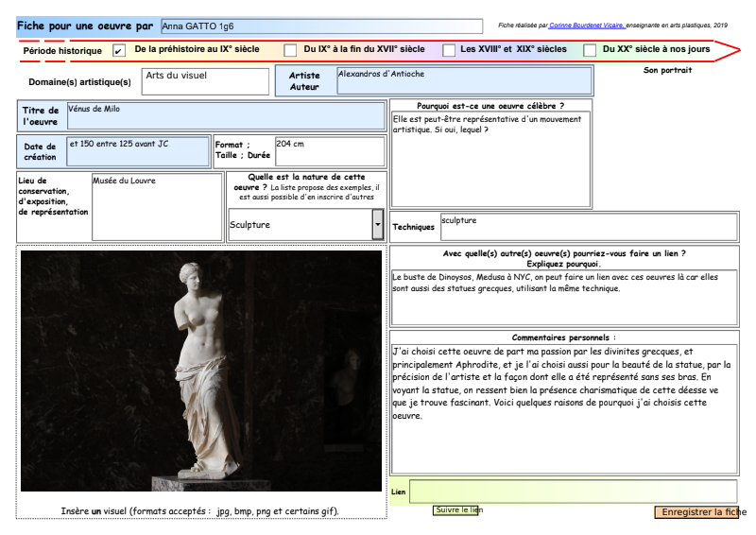
Task: Click the empty 'Lien' URL field
Action: pos(572,492)
